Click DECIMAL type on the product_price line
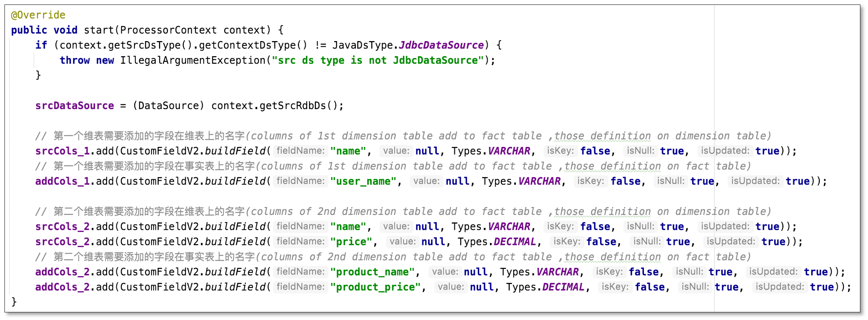 [x=563, y=287]
